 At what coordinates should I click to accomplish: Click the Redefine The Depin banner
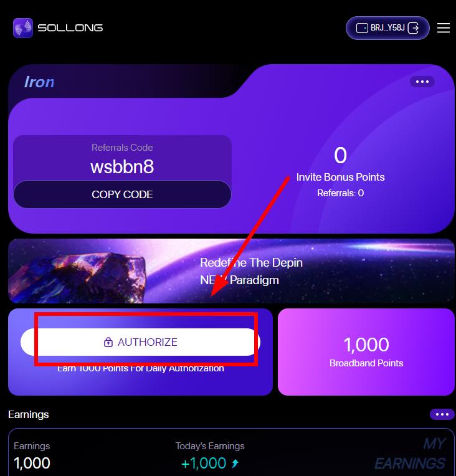231,271
